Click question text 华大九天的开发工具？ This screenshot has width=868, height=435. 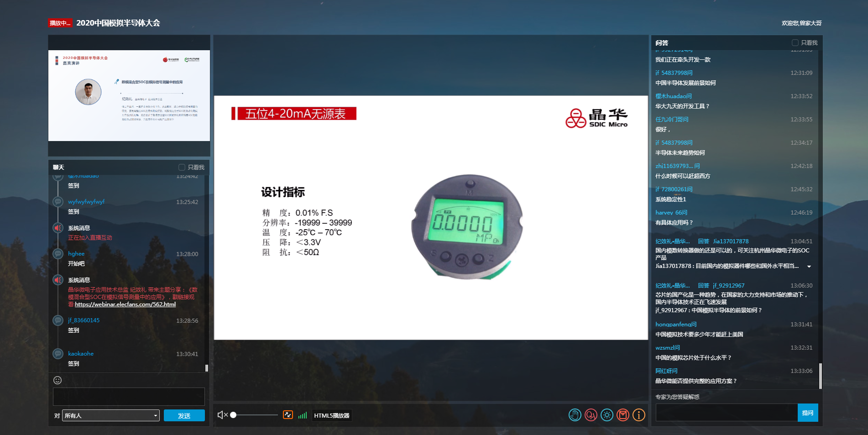(682, 106)
